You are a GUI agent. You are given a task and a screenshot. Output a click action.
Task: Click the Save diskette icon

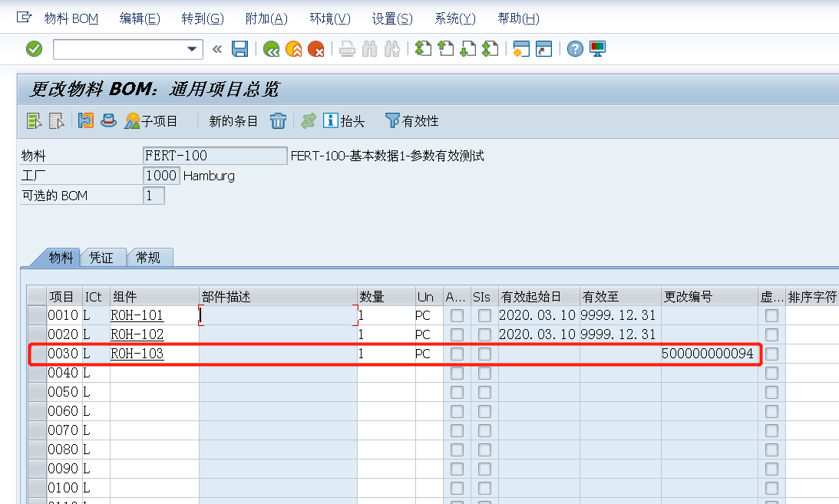tap(239, 49)
